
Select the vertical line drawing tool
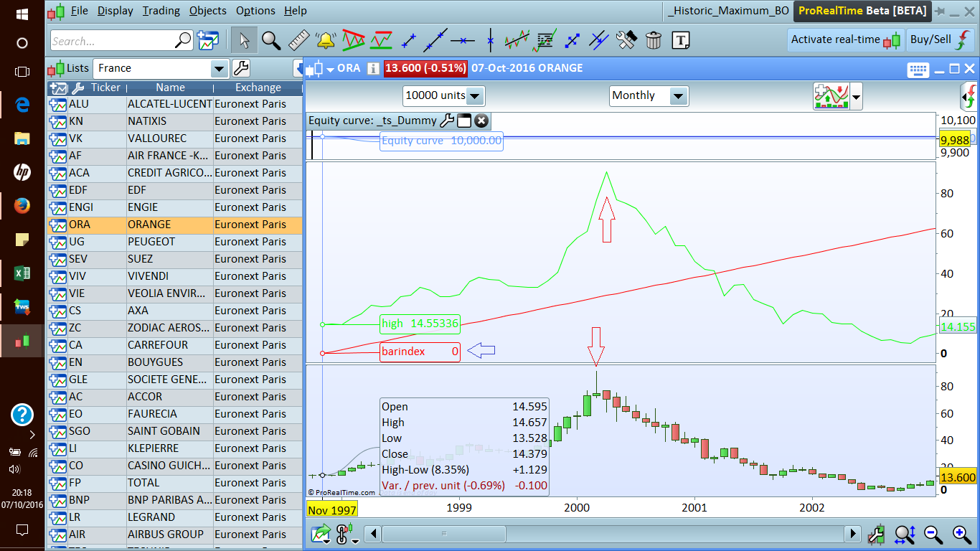point(490,40)
